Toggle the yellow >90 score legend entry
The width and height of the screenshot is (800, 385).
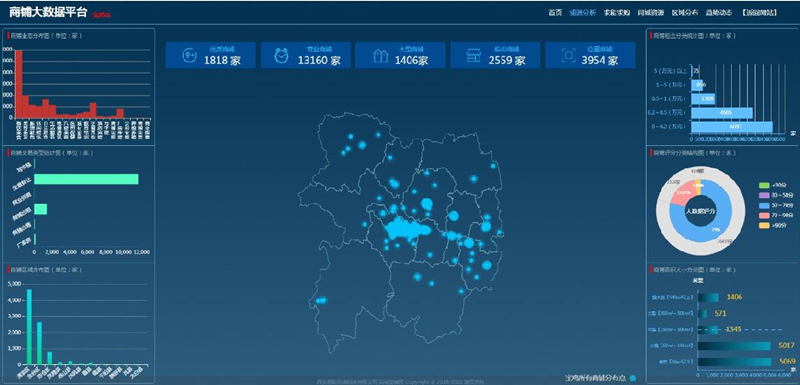773,225
